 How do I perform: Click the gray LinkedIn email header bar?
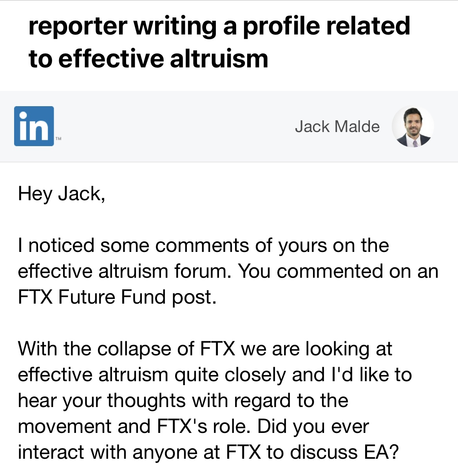click(x=229, y=126)
